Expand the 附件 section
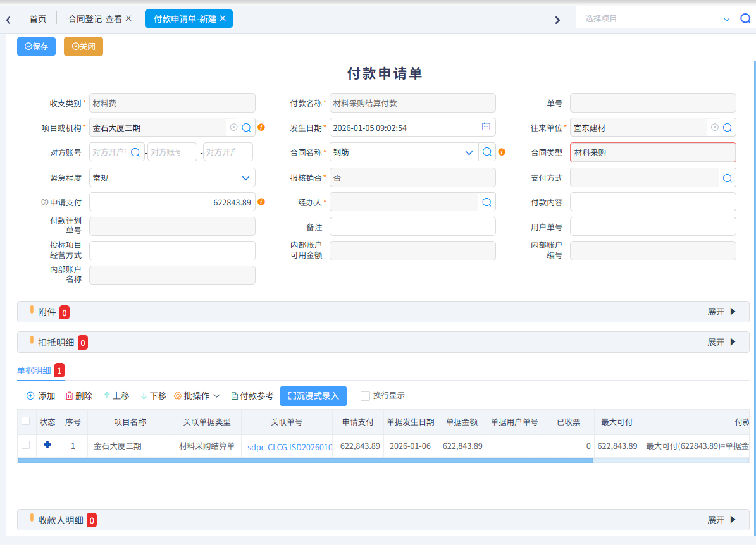 click(x=722, y=312)
